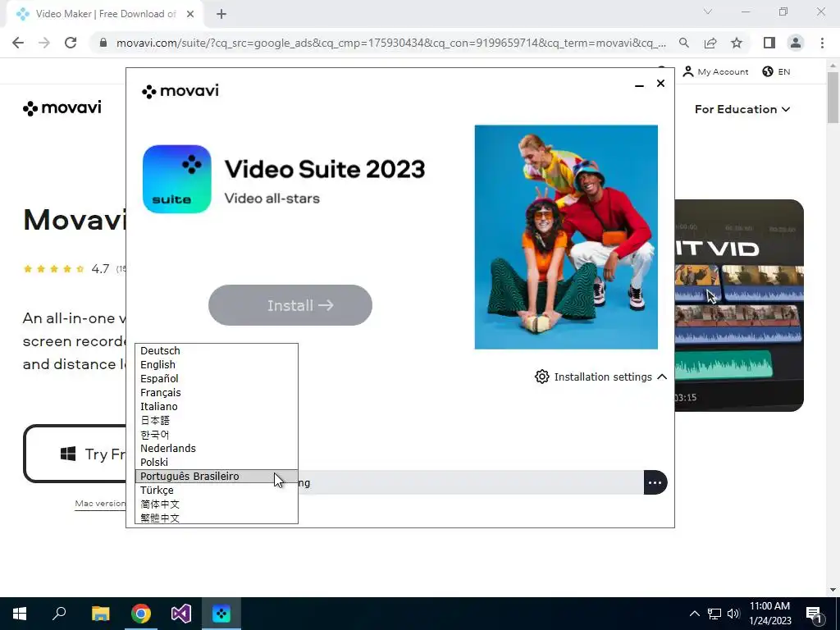Click the Try Free download button
The image size is (840, 630).
click(x=75, y=454)
